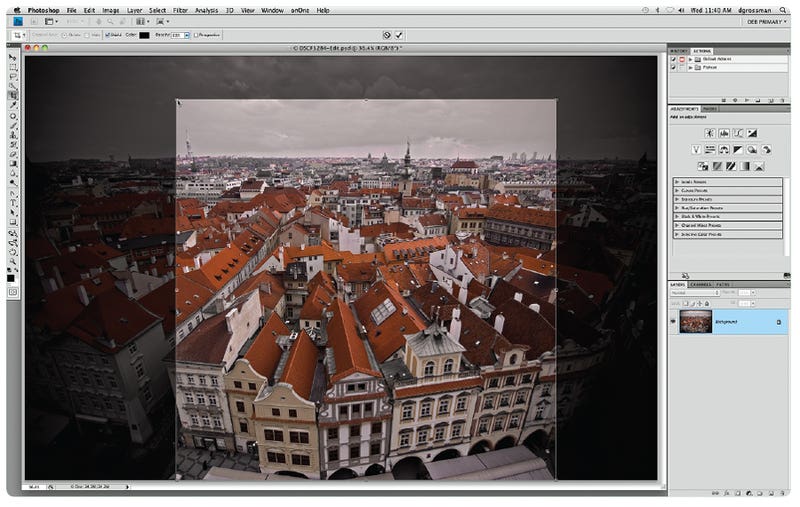Open the crop shield Color swatch
Screen dimensions: 800x507
pos(144,35)
